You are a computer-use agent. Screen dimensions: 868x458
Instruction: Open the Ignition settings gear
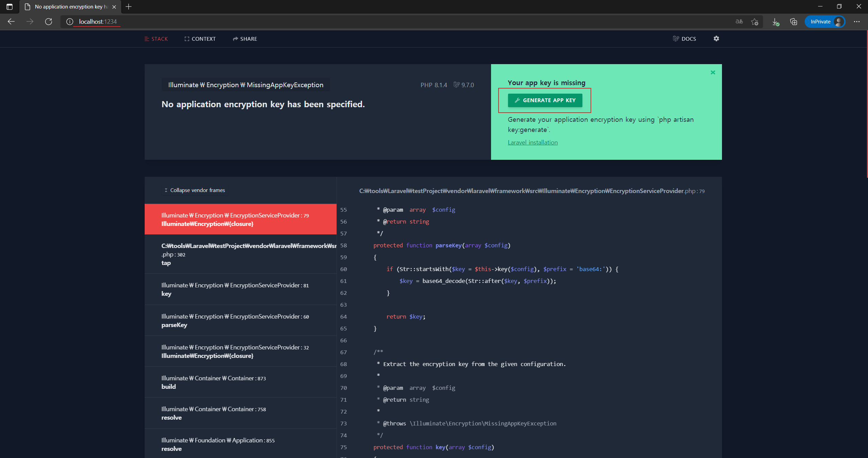pos(716,39)
